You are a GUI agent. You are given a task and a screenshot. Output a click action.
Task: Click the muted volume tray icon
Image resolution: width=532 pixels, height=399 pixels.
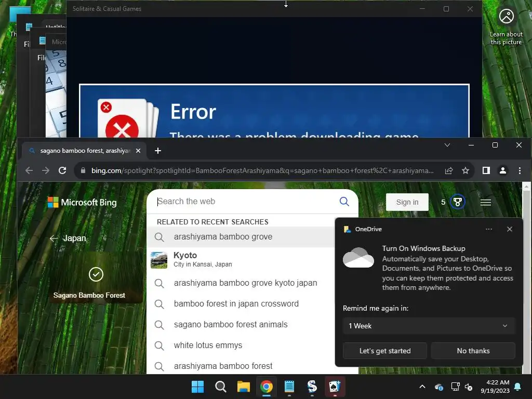click(x=469, y=387)
